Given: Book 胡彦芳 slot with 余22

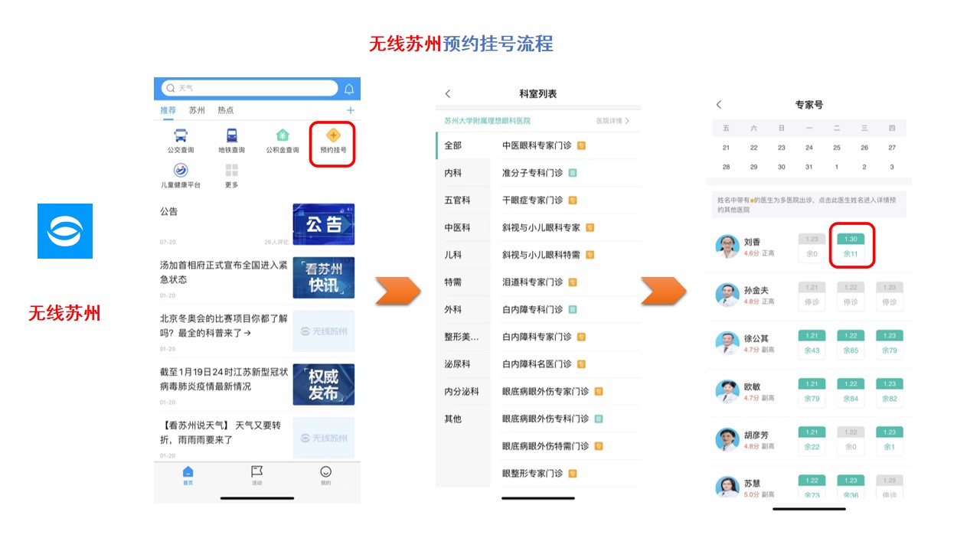Looking at the screenshot, I should point(812,439).
